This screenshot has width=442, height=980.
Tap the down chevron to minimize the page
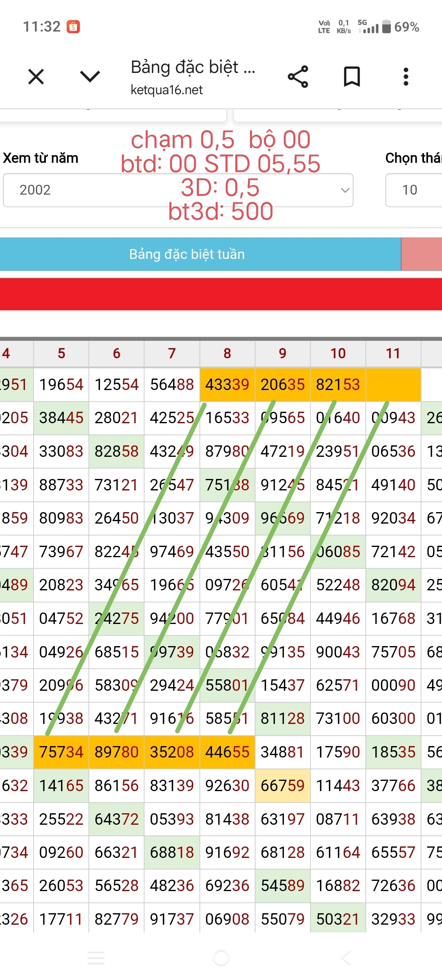[90, 77]
